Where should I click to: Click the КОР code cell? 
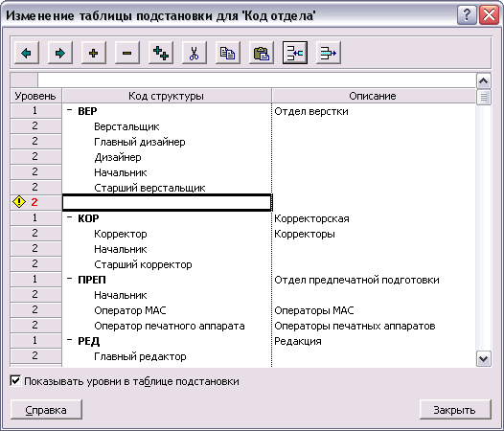click(167, 218)
